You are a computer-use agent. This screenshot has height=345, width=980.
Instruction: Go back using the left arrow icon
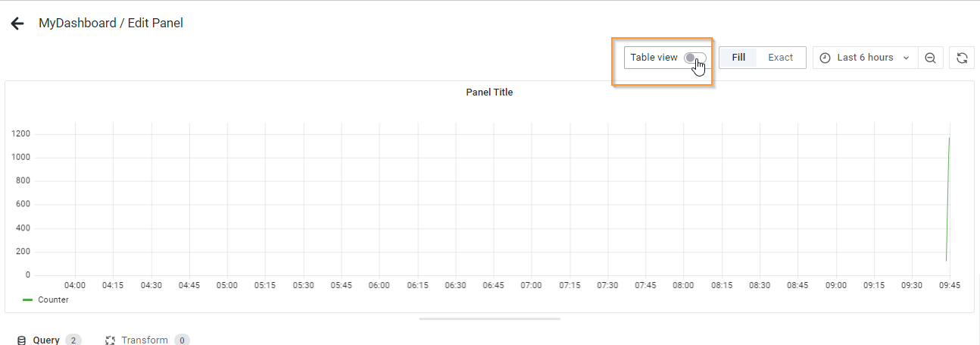pyautogui.click(x=17, y=24)
